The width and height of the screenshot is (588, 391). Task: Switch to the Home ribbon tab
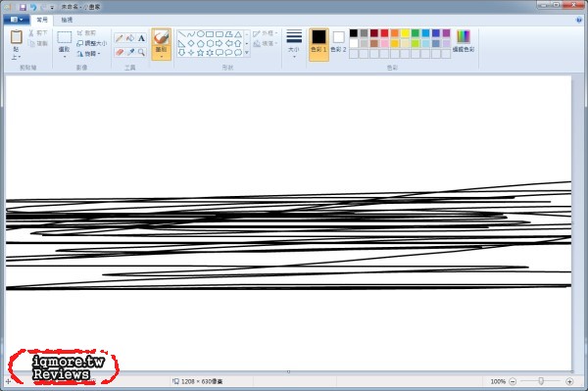coord(42,20)
